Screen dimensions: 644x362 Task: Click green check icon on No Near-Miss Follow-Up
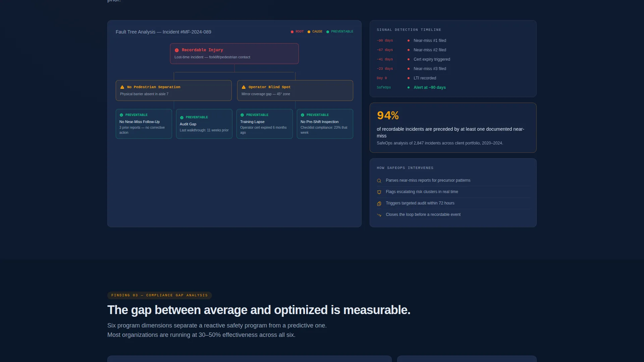121,115
